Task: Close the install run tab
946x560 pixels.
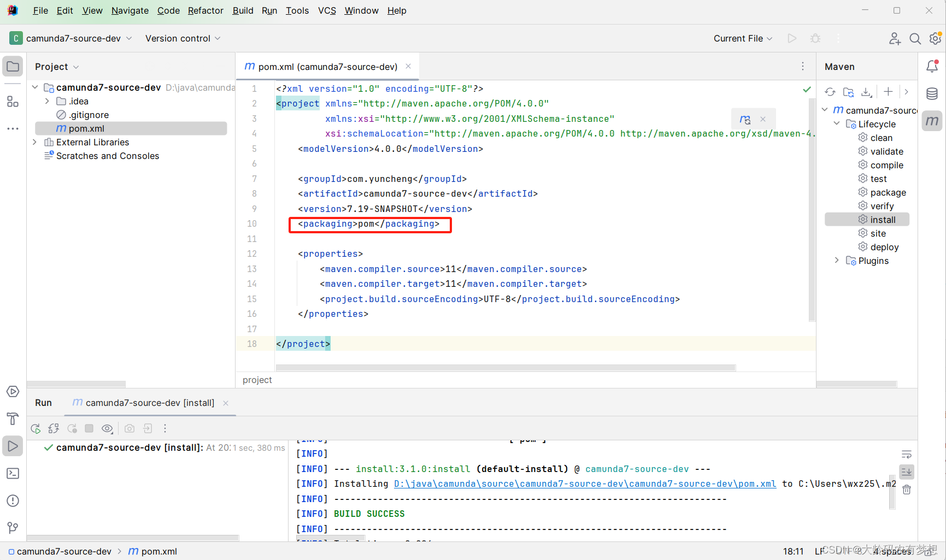Action: [226, 403]
